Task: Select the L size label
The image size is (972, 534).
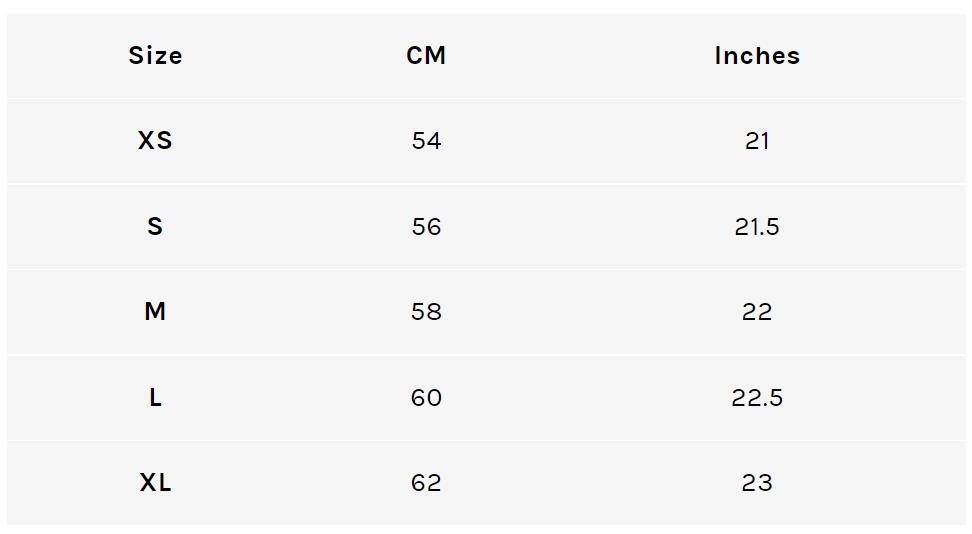Action: coord(155,398)
